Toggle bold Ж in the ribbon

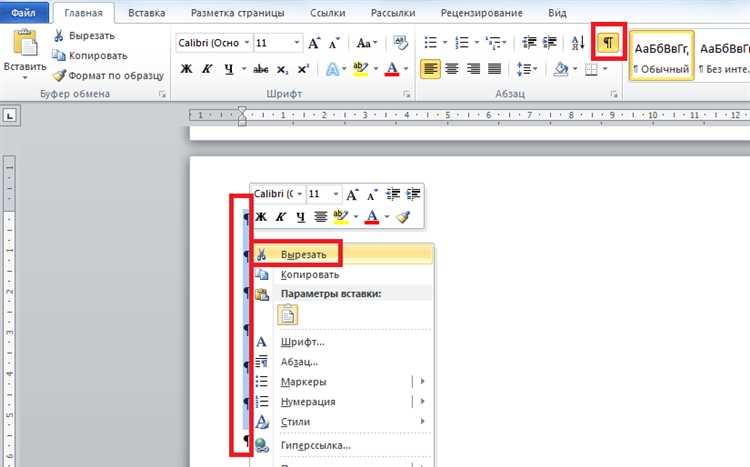tap(186, 69)
